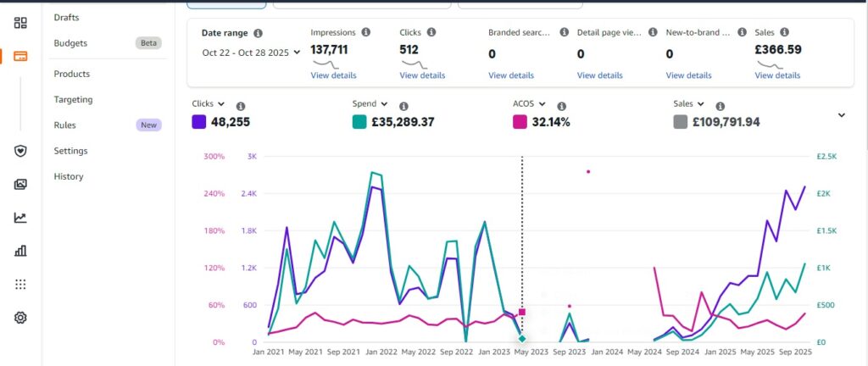Go to Budgets in the side menu
Viewport: 868px width, 366px height.
coord(70,43)
